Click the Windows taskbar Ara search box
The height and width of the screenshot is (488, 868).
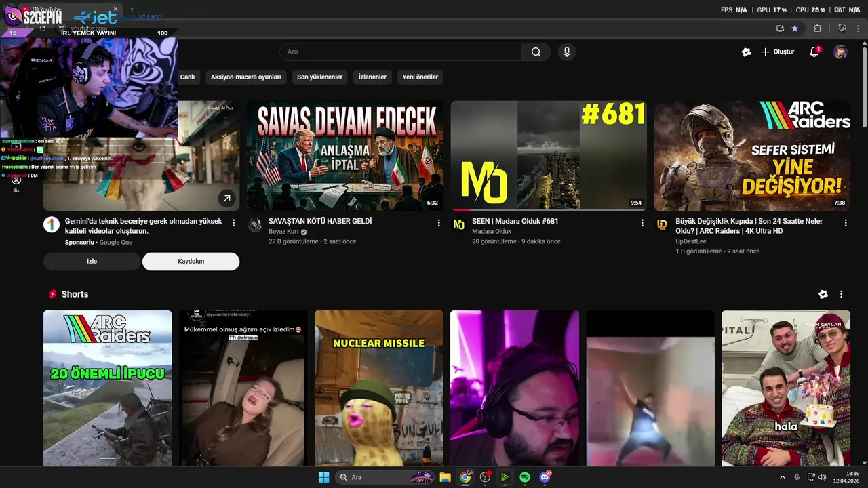click(384, 477)
